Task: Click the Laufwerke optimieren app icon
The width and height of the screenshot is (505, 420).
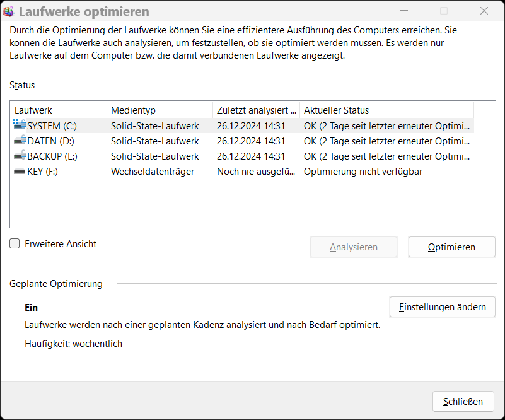Action: [9, 11]
